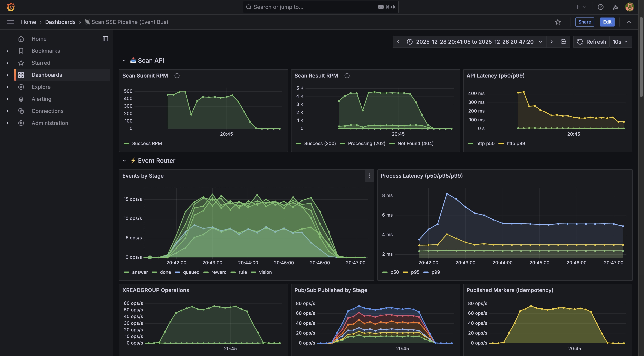This screenshot has width=644, height=356.
Task: Open Explore from the sidebar
Action: (x=41, y=87)
